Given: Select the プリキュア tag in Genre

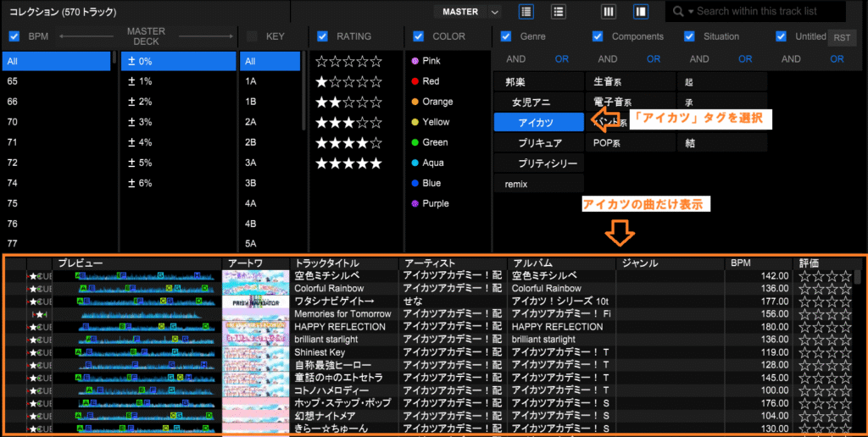Looking at the screenshot, I should tap(540, 142).
